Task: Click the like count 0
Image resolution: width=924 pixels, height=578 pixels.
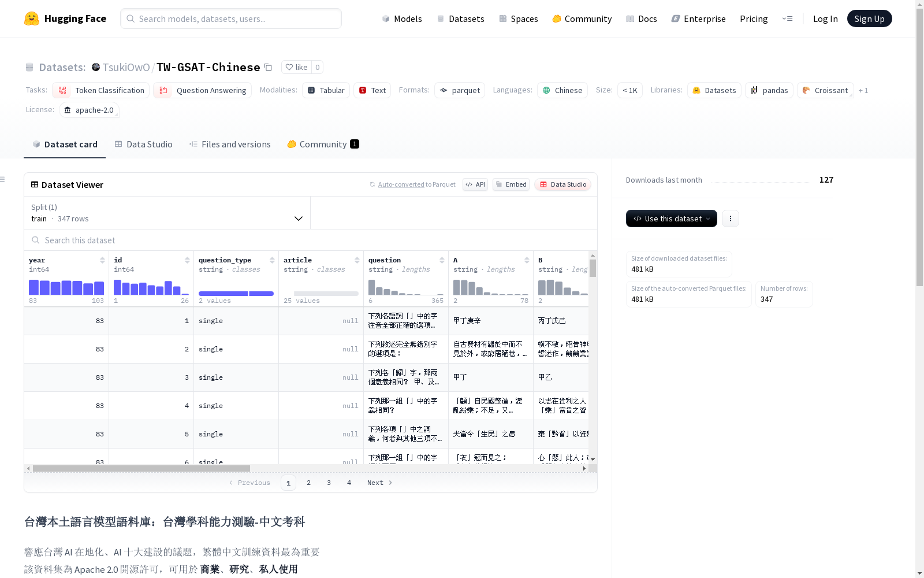Action: pos(317,67)
